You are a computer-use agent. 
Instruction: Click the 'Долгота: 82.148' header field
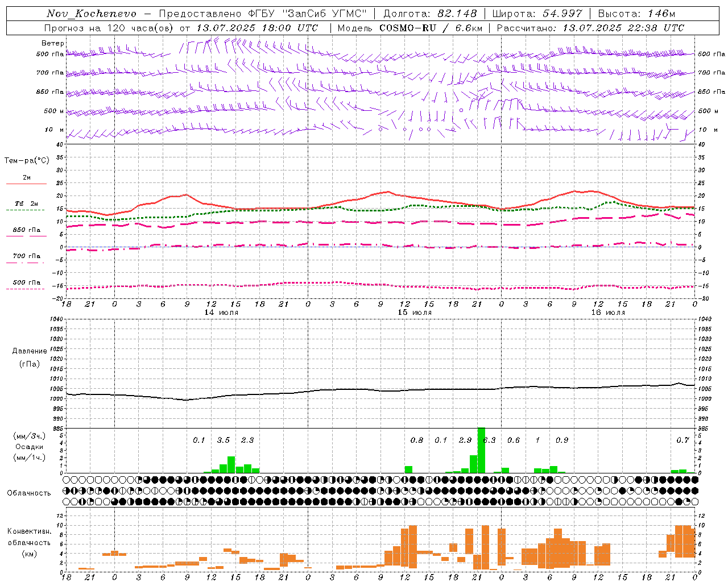[x=430, y=14]
